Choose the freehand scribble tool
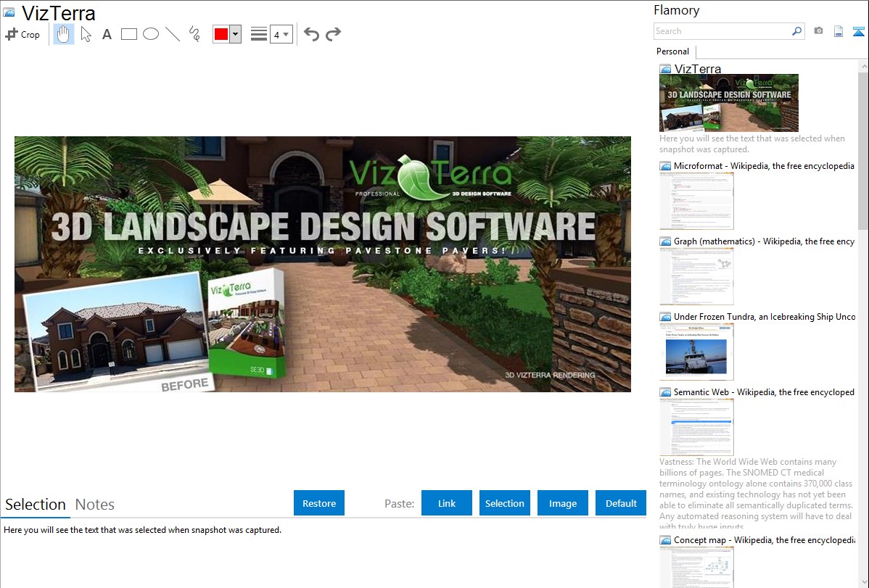This screenshot has width=869, height=588. click(194, 34)
